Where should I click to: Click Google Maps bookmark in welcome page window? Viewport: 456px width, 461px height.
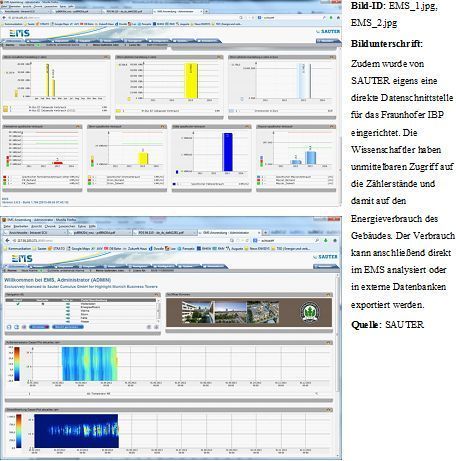coord(79,248)
